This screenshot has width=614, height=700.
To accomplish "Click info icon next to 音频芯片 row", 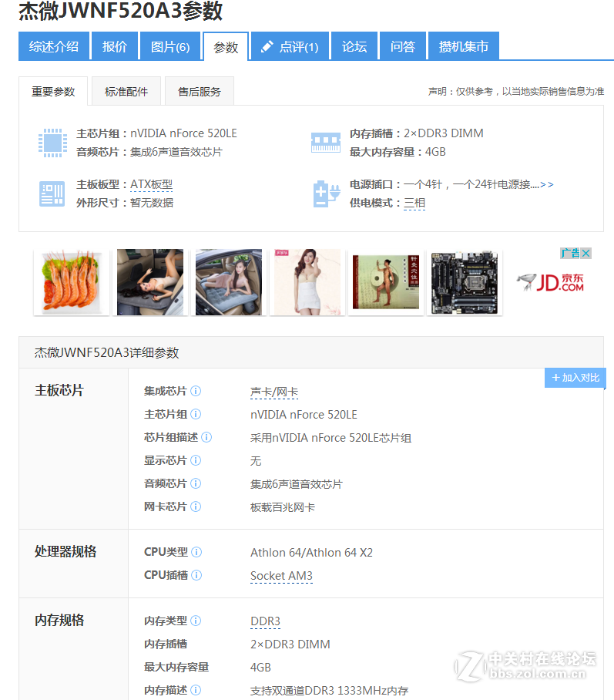I will (x=196, y=483).
